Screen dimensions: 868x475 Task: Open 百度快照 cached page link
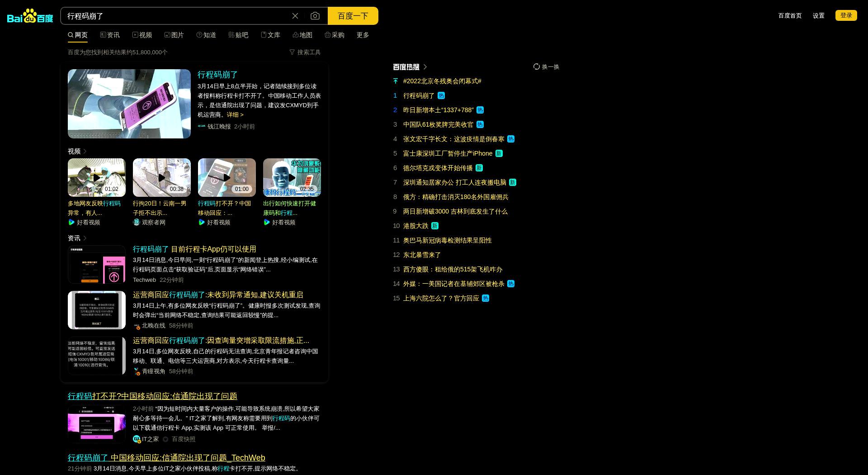pos(184,439)
